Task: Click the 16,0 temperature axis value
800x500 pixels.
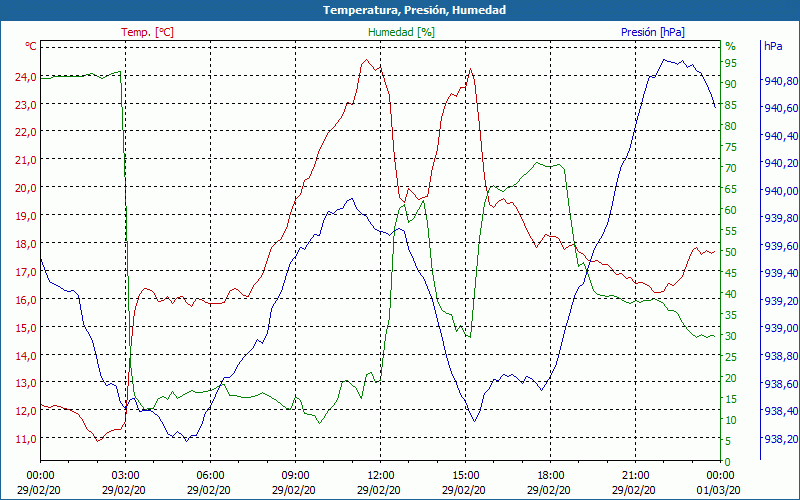Action: click(27, 299)
